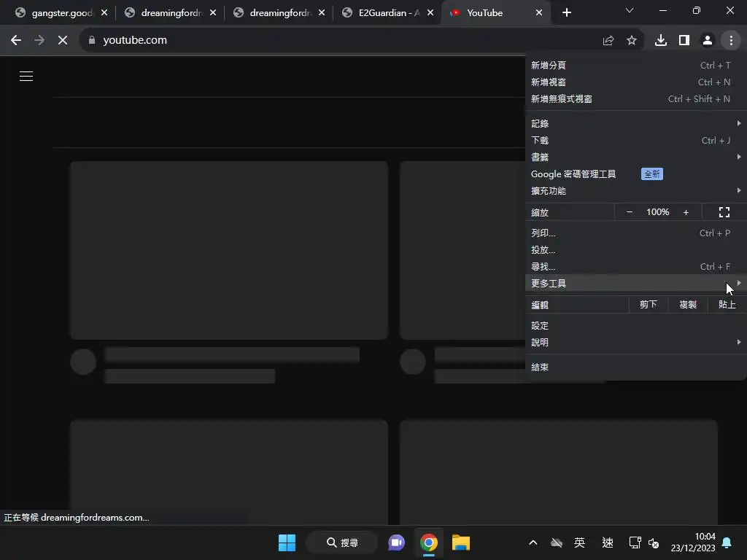Viewport: 747px width, 560px height.
Task: Expand the 說明 submenu
Action: (x=635, y=343)
